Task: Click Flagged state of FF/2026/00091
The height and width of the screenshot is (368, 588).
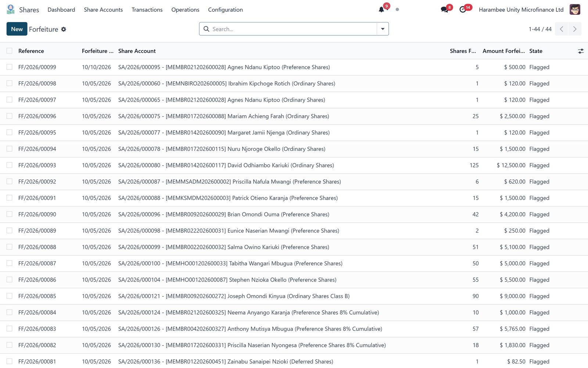Action: pyautogui.click(x=539, y=198)
